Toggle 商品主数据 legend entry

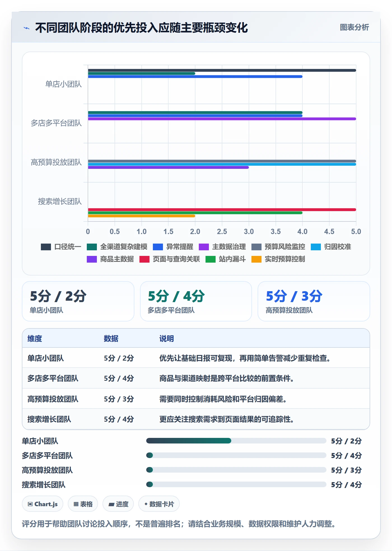tap(110, 259)
